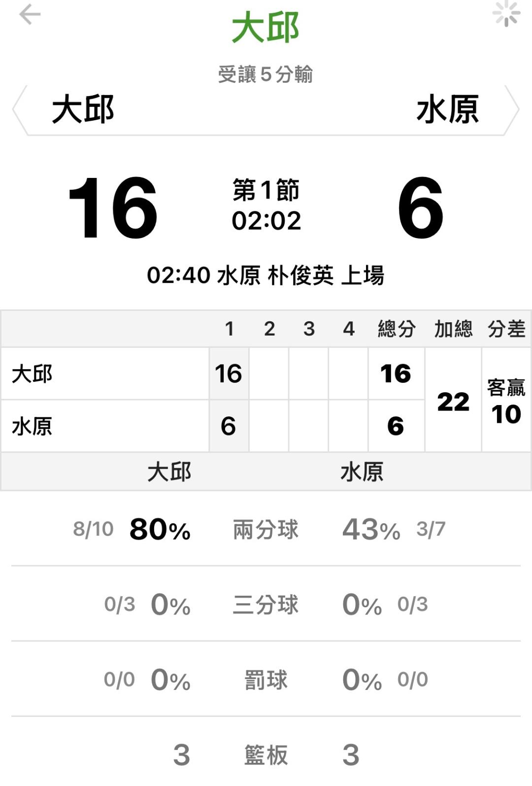Screen dimensions: 532x786
Task: Go to previous match with left chevron
Action: [19, 109]
